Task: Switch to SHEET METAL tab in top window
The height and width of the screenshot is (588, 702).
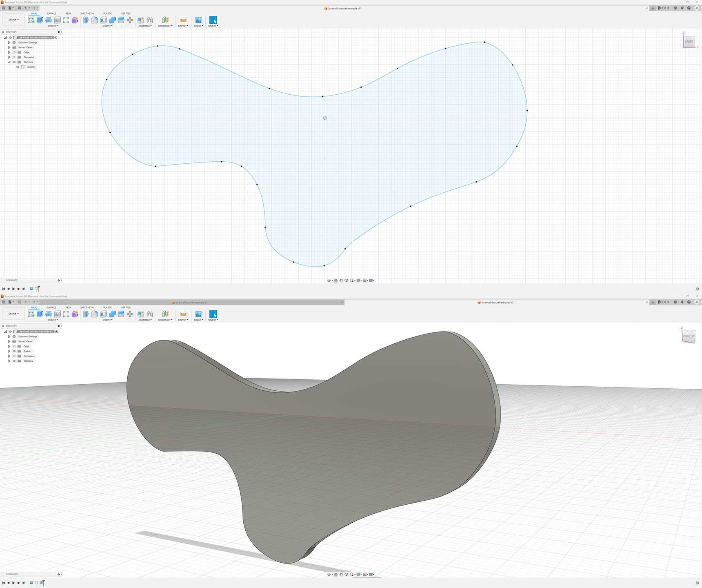Action: tap(87, 13)
